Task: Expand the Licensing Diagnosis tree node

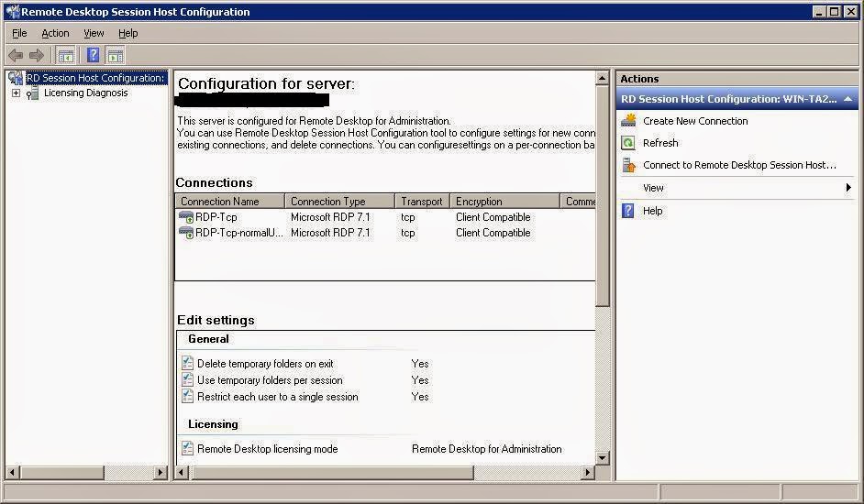Action: (16, 93)
